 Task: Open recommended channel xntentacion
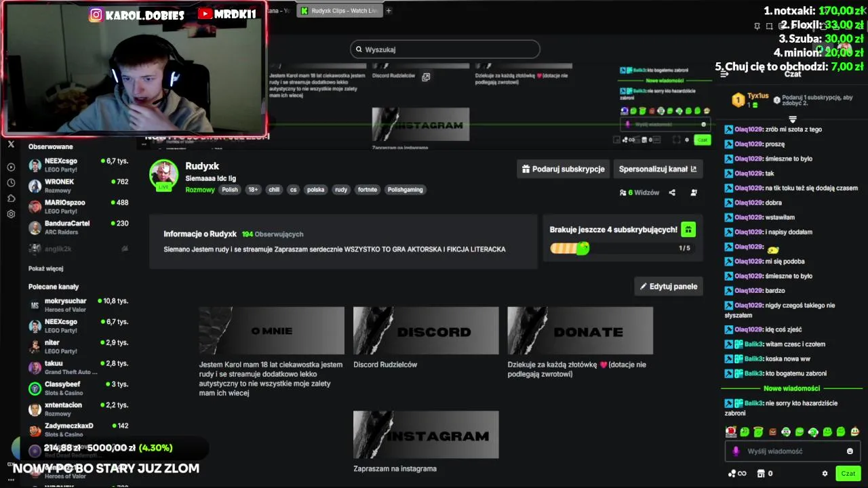[78, 409]
